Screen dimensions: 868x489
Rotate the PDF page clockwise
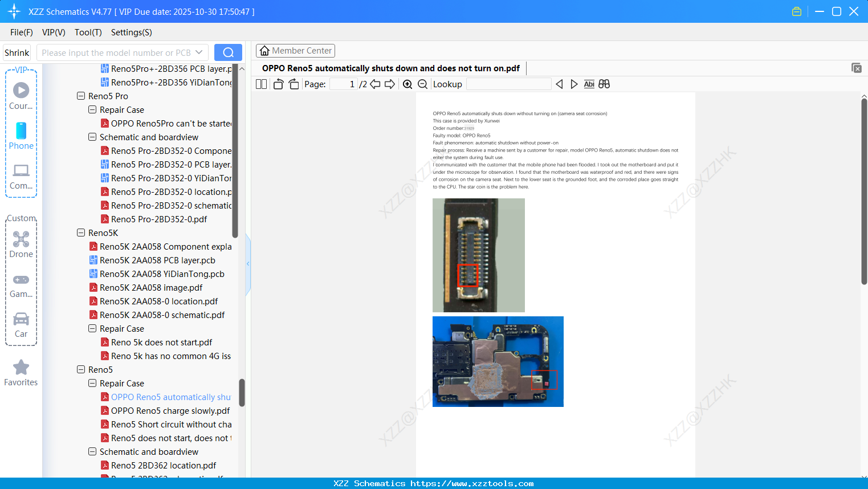294,84
